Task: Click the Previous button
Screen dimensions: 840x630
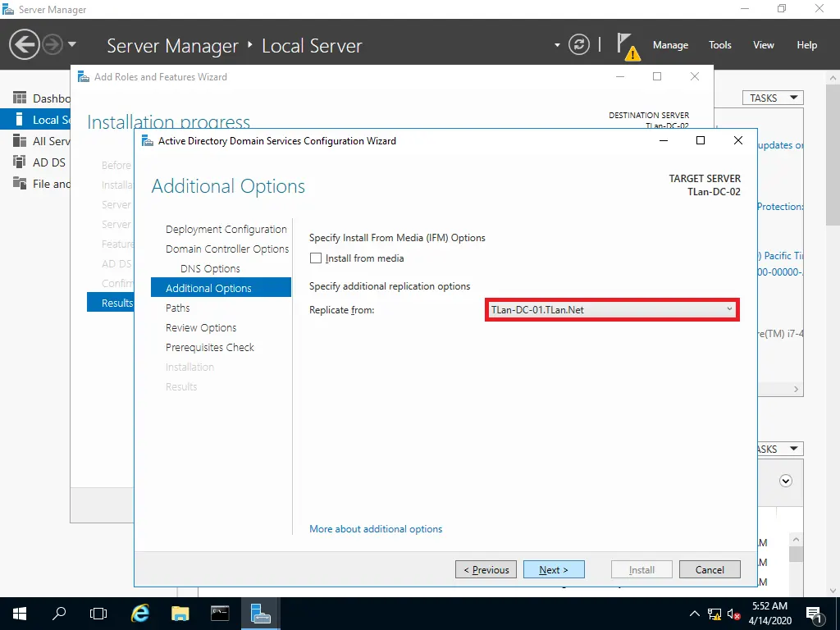Action: point(486,569)
